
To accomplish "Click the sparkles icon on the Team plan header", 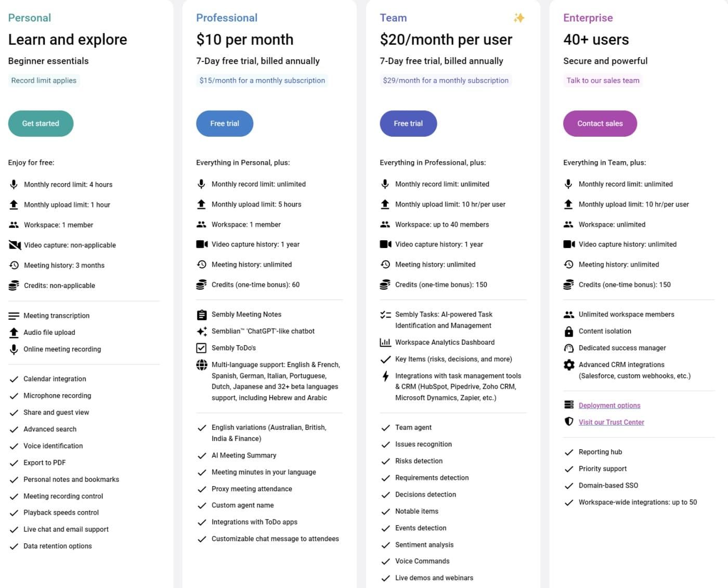I will 518,17.
